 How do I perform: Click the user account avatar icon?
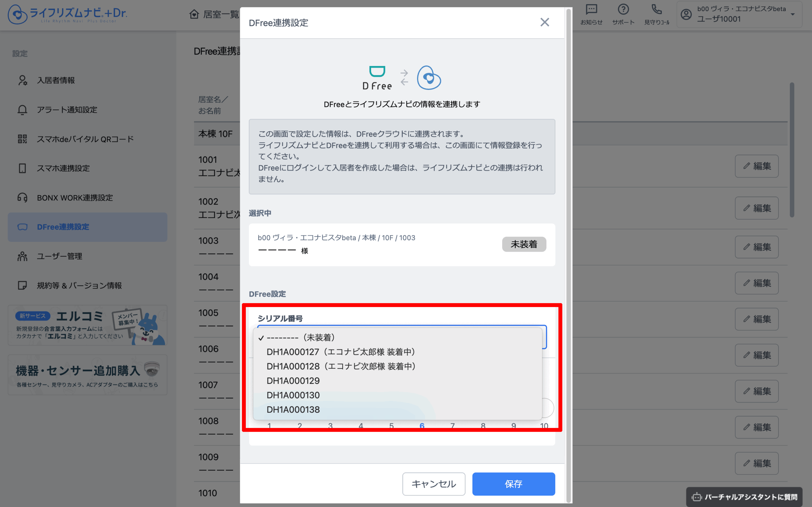[x=686, y=14]
